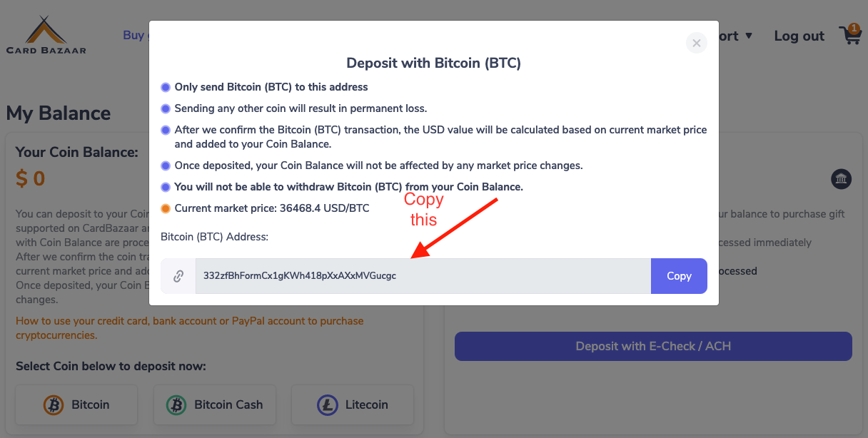The height and width of the screenshot is (438, 868).
Task: Select the Bitcoin Cash coin icon
Action: tap(176, 405)
